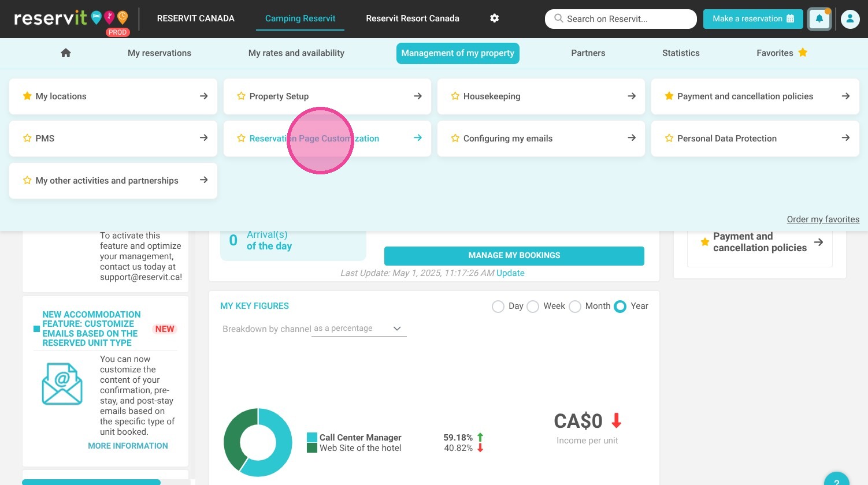Image resolution: width=868 pixels, height=485 pixels.
Task: Click the Call Center Manager legend swatch
Action: coord(312,438)
